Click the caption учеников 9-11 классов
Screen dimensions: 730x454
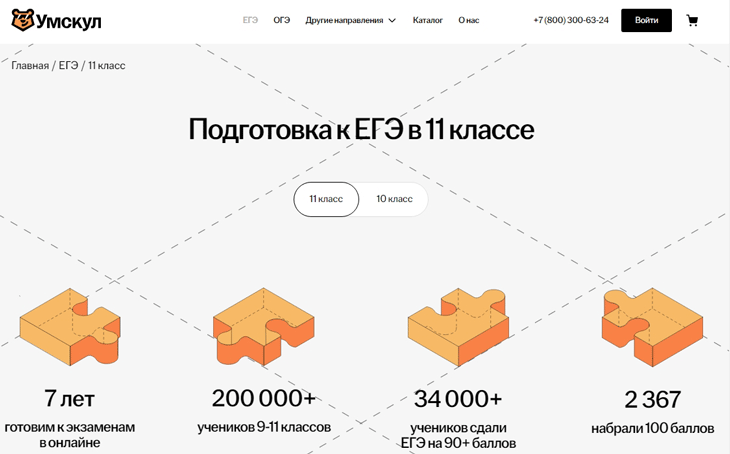264,427
